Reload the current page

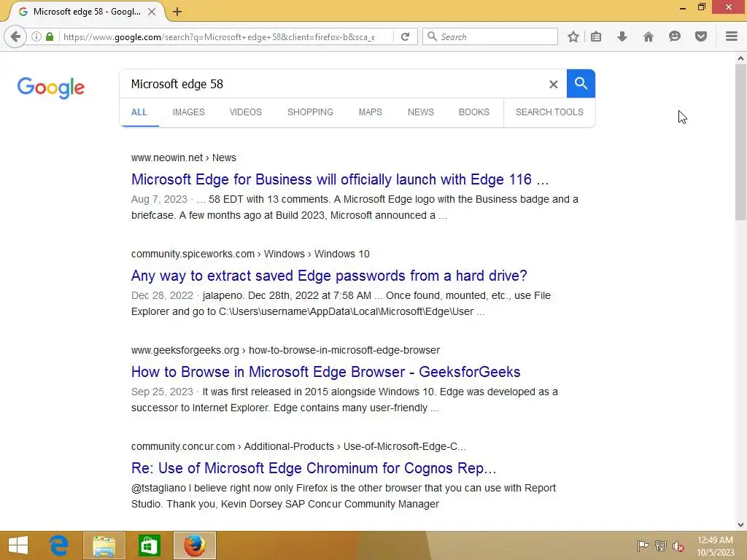[406, 36]
